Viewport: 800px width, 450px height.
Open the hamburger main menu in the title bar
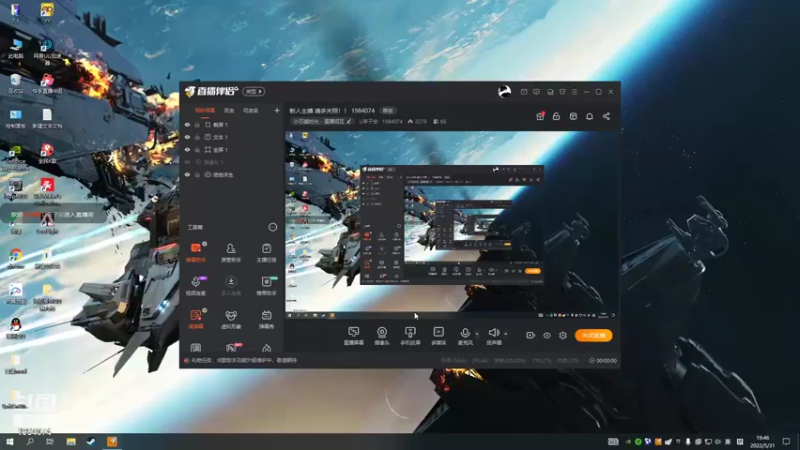(574, 92)
